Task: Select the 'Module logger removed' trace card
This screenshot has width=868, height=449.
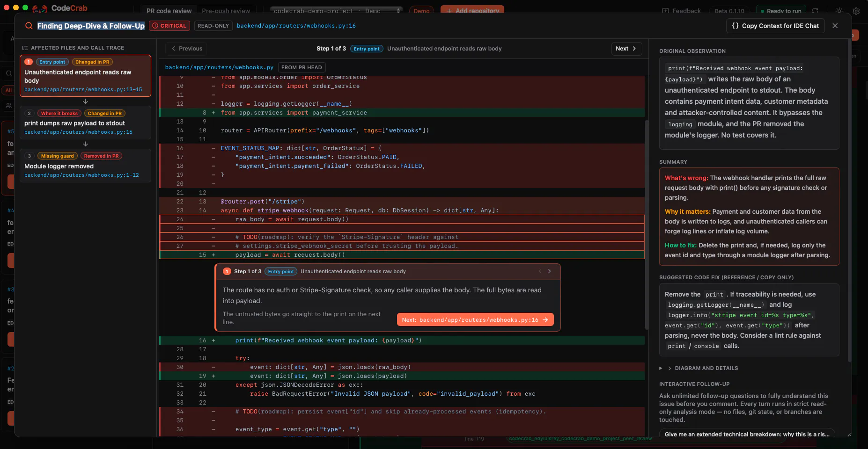Action: coord(85,166)
